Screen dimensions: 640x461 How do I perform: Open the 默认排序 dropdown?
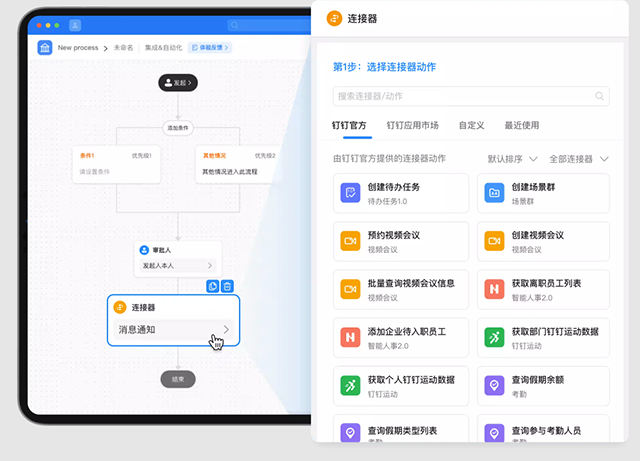[512, 159]
